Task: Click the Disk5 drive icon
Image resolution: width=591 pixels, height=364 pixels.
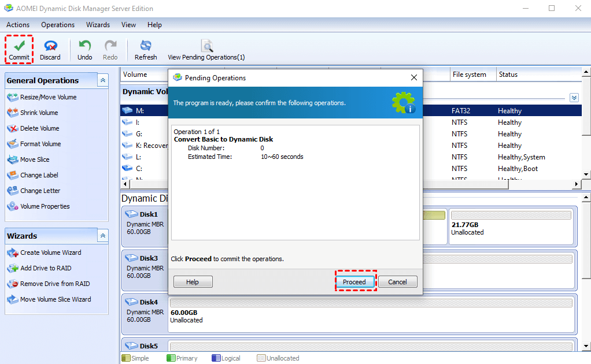Action: 131,346
